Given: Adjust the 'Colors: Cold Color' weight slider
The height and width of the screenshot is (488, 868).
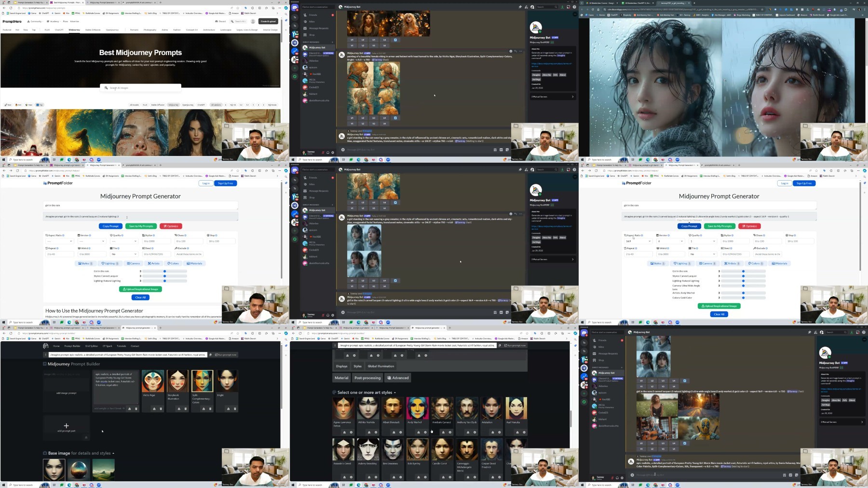Looking at the screenshot, I should (x=744, y=298).
